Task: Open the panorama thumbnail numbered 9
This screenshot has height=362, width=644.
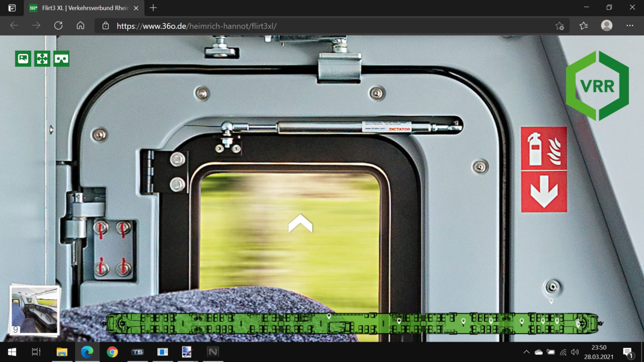Action: click(x=34, y=309)
